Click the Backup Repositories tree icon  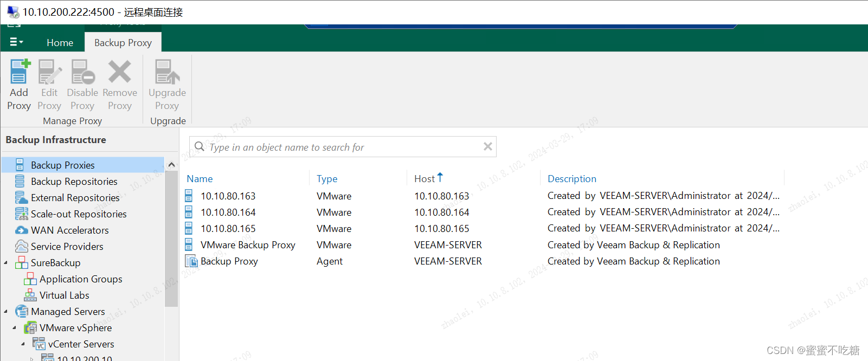(x=20, y=181)
